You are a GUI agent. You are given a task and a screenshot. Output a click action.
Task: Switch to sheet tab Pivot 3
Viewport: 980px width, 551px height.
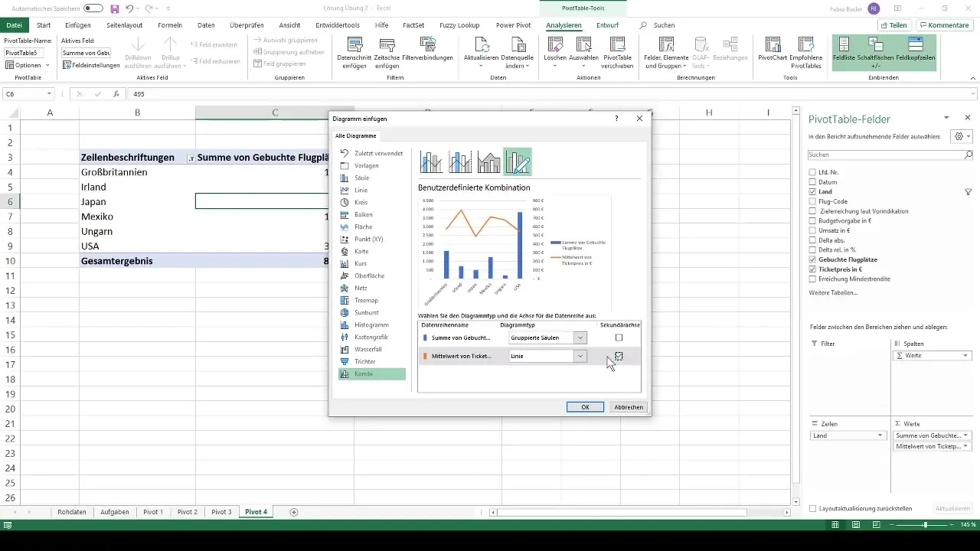(x=221, y=512)
